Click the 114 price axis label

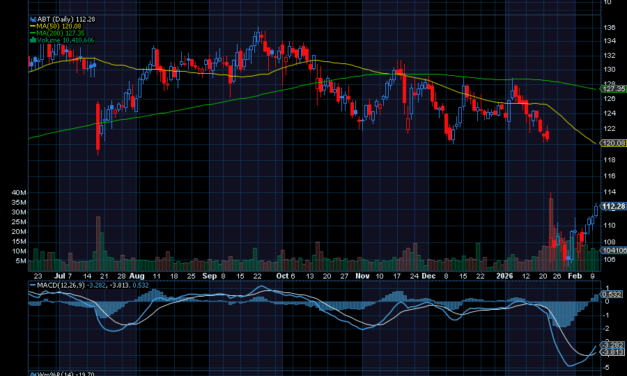pyautogui.click(x=609, y=192)
